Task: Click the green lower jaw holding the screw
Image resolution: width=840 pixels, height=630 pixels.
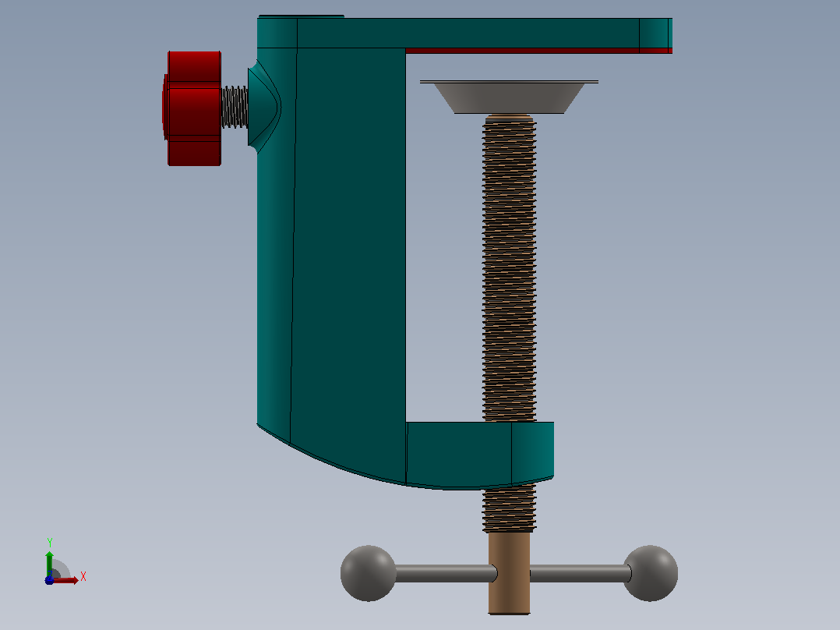Action: click(479, 455)
